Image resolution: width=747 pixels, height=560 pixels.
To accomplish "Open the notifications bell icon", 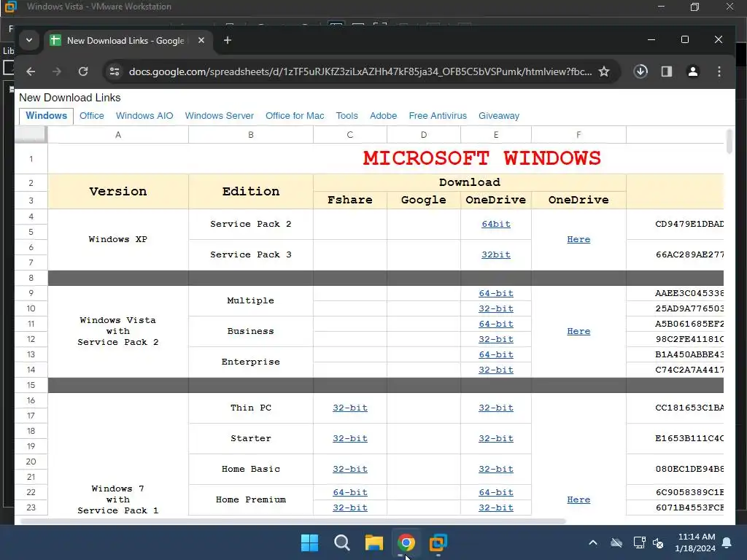I will (727, 542).
